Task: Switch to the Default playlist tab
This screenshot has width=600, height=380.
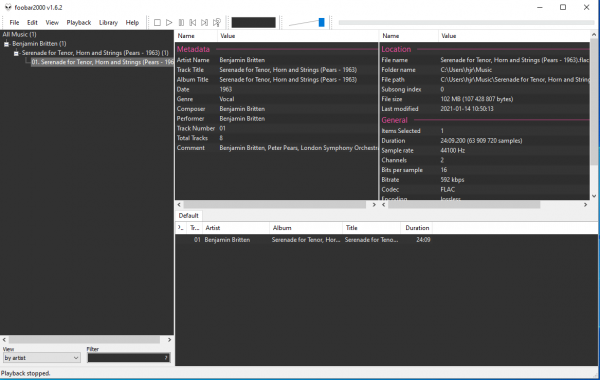Action: click(x=188, y=215)
